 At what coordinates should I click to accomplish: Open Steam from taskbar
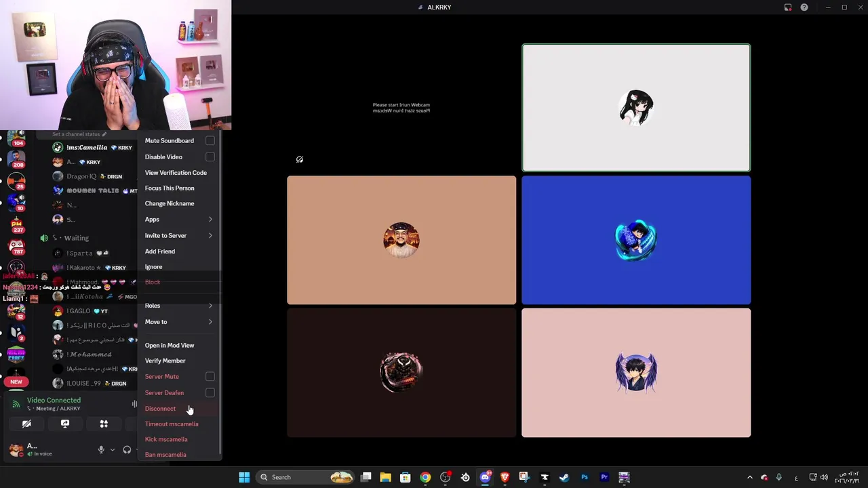564,477
